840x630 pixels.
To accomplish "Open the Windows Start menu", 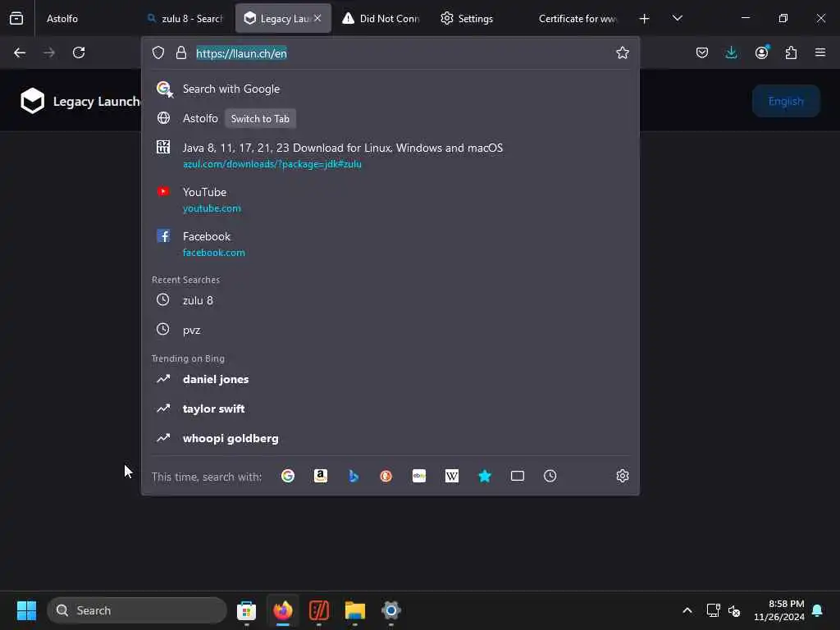I will (x=26, y=610).
